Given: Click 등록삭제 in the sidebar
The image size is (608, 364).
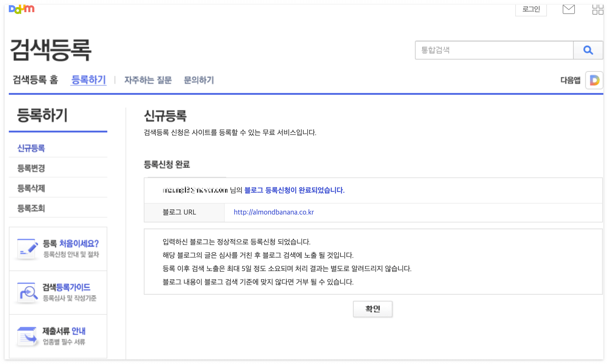Looking at the screenshot, I should pyautogui.click(x=31, y=189).
